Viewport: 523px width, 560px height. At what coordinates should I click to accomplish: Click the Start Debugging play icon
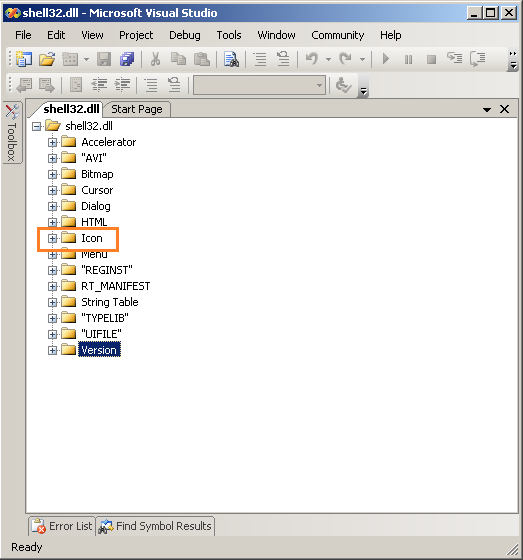pyautogui.click(x=385, y=59)
